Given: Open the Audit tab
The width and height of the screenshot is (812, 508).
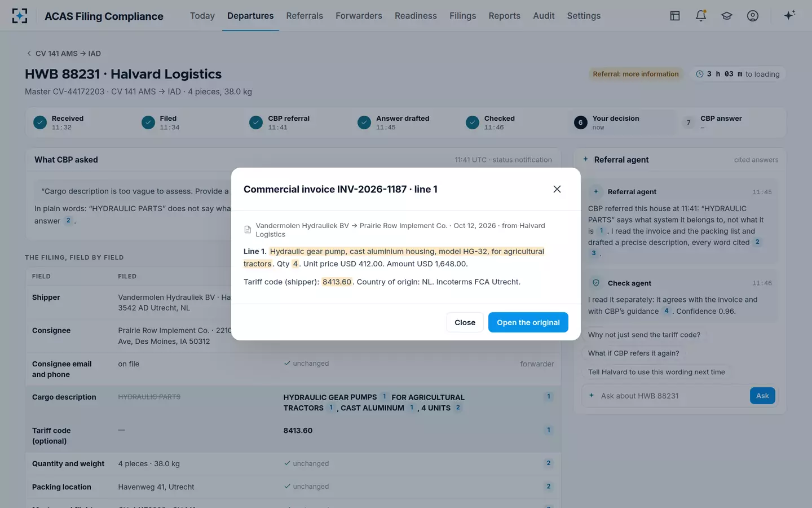Looking at the screenshot, I should click(x=544, y=16).
